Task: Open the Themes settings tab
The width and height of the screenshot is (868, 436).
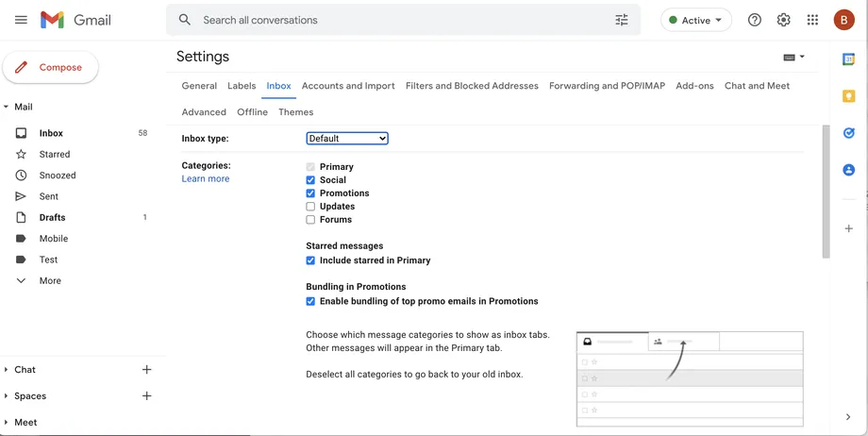Action: 295,112
